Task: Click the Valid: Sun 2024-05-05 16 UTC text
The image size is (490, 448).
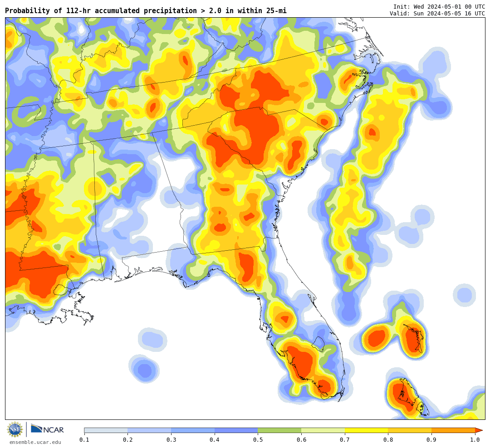Action: (x=437, y=14)
